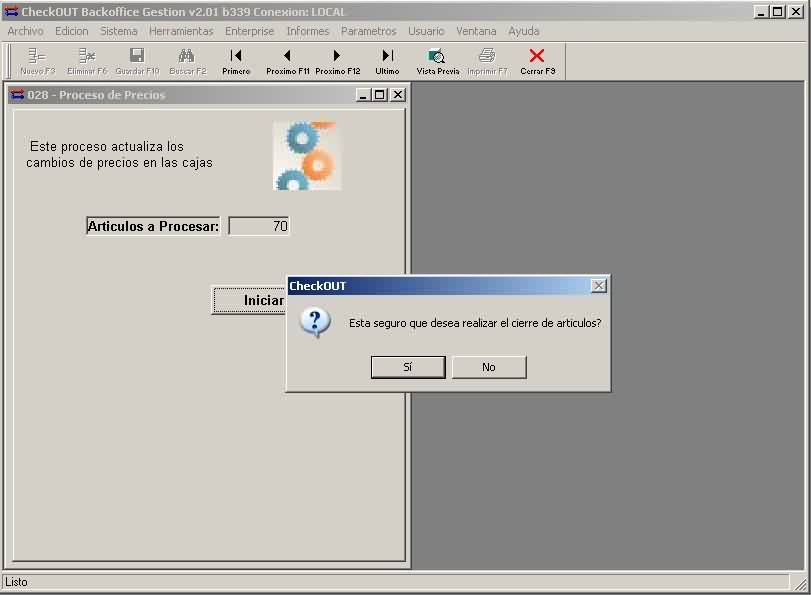Open the Archivo menu
811x595 pixels.
point(25,31)
